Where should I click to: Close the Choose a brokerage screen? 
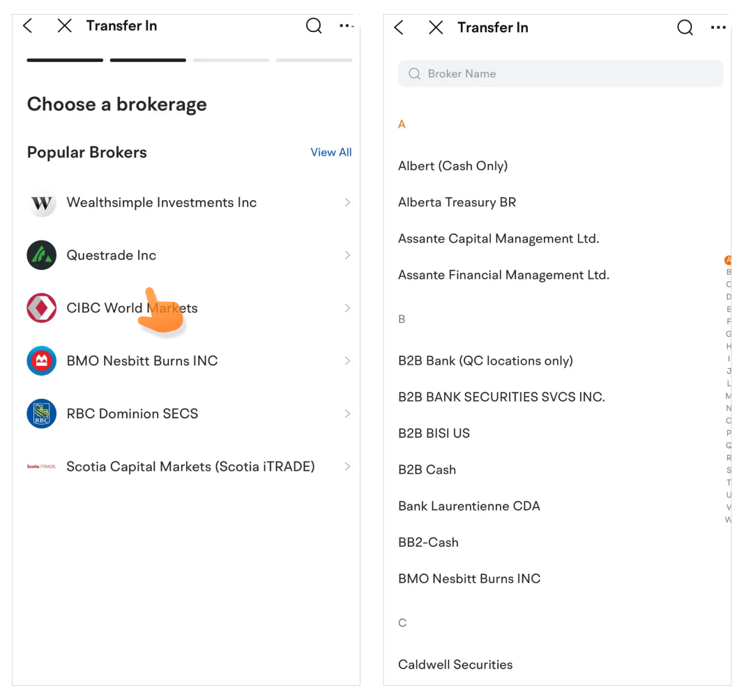[64, 26]
